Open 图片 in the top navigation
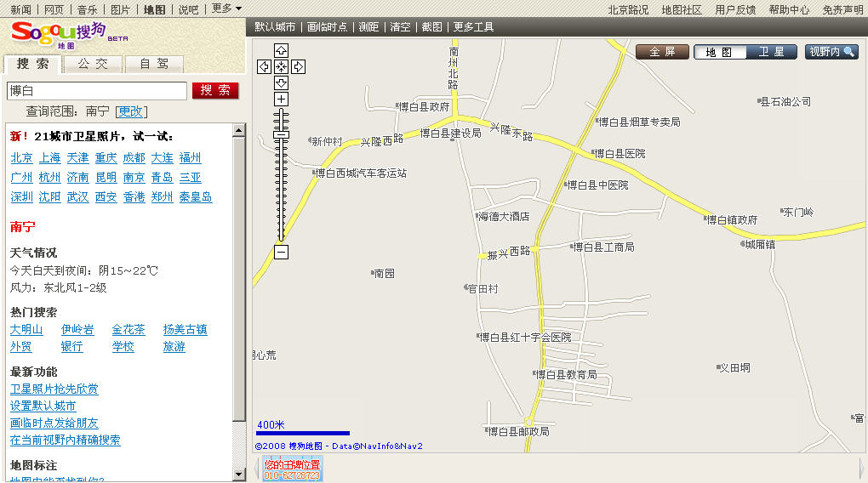This screenshot has width=868, height=483. click(x=120, y=9)
